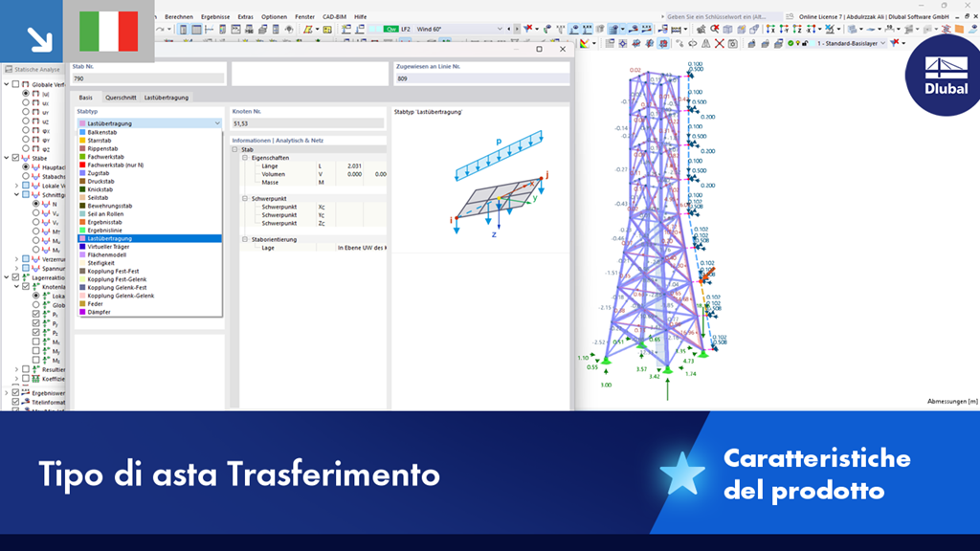Click the view in X direction icon
The width and height of the screenshot is (980, 551).
click(x=770, y=29)
